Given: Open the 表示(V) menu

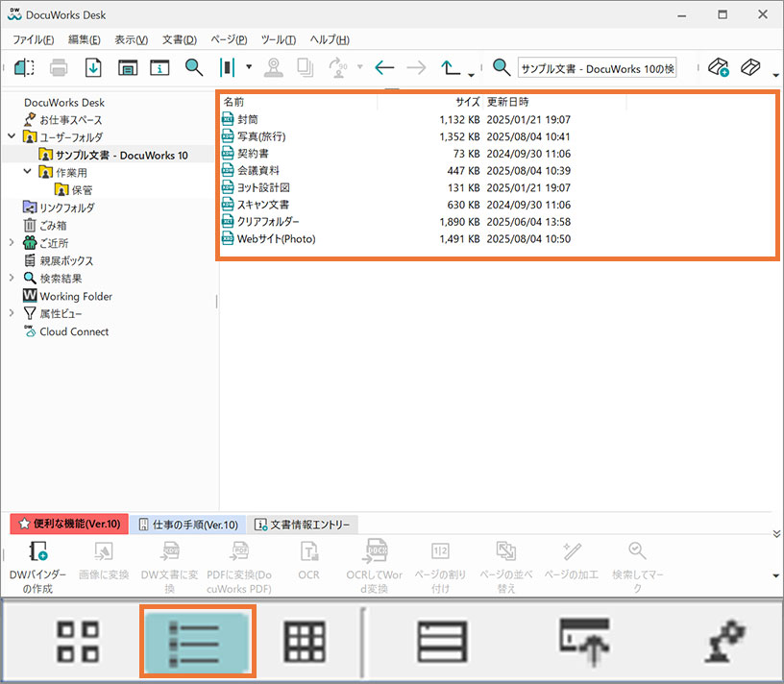Looking at the screenshot, I should 131,39.
